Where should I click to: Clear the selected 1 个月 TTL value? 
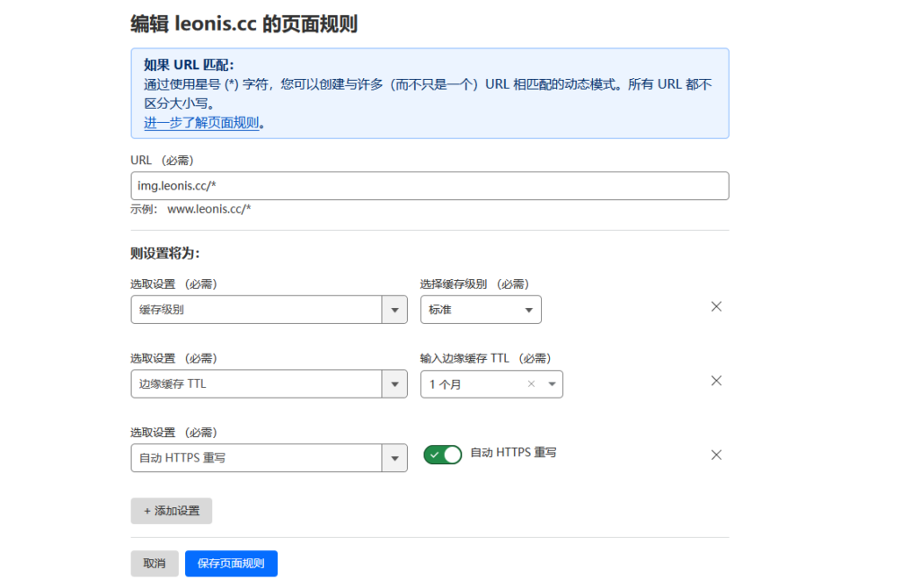click(x=531, y=384)
